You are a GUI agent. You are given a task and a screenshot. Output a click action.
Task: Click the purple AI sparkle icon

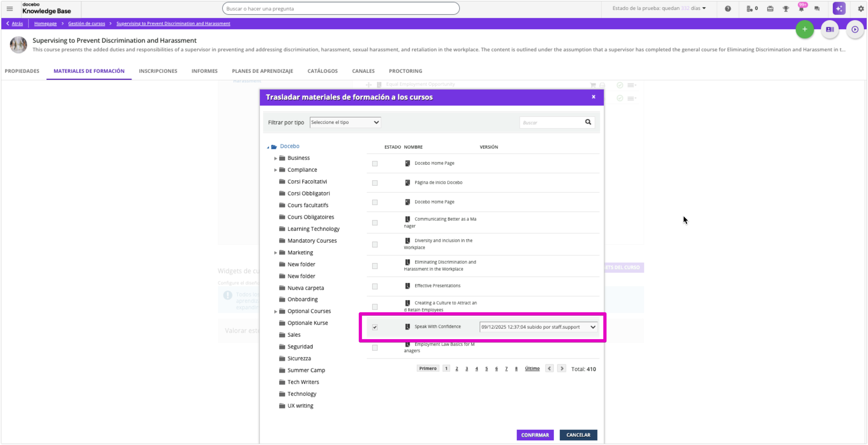click(839, 9)
